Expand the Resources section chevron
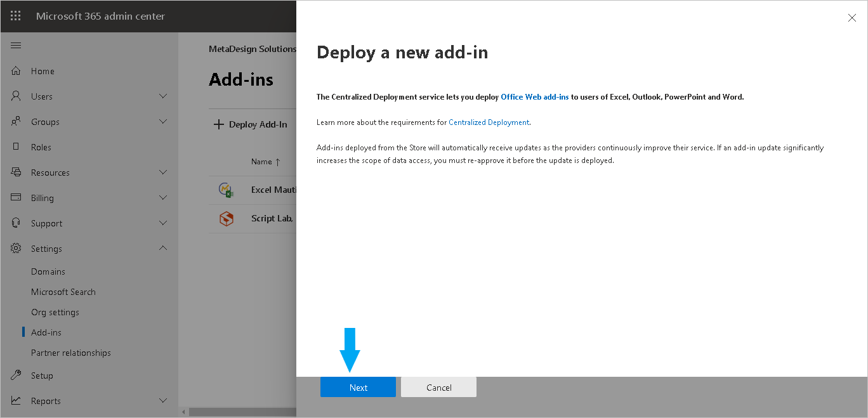Viewport: 868px width, 418px height. coord(163,173)
